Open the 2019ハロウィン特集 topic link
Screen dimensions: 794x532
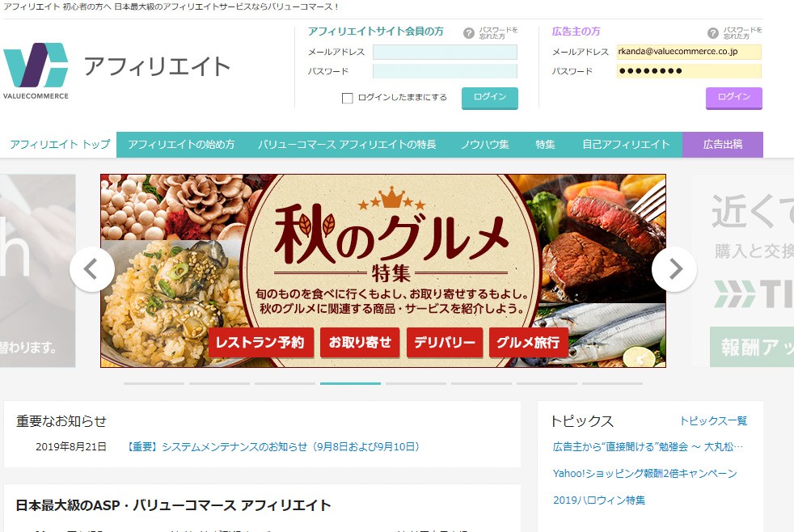coord(599,500)
